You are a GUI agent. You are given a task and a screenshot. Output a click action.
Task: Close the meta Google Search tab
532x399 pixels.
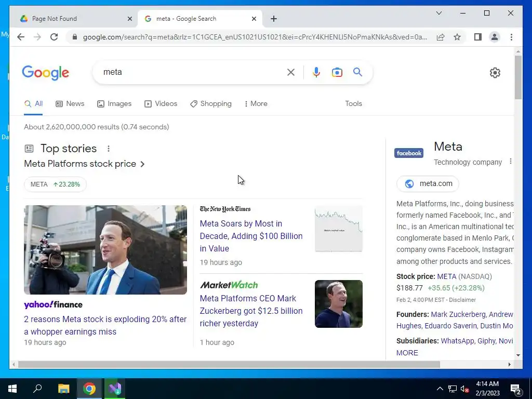point(254,19)
